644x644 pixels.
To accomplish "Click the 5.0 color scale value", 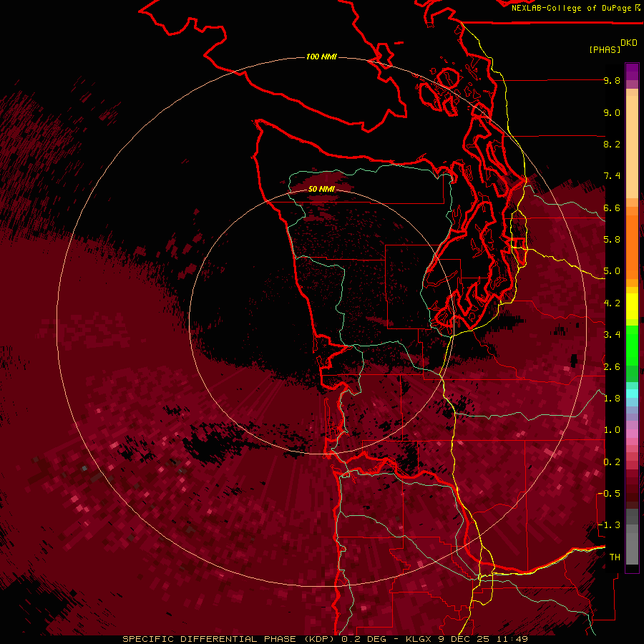I will (612, 271).
